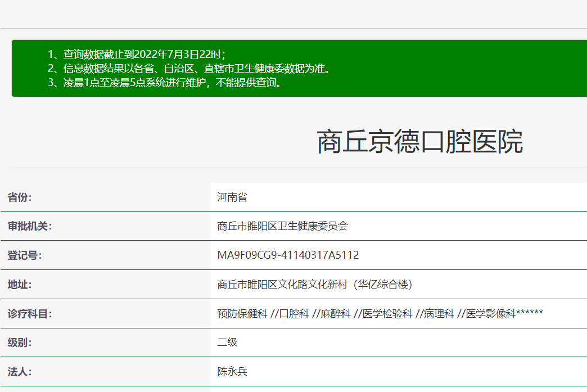Click the 法人 field label
The image size is (587, 392).
[x=20, y=371]
